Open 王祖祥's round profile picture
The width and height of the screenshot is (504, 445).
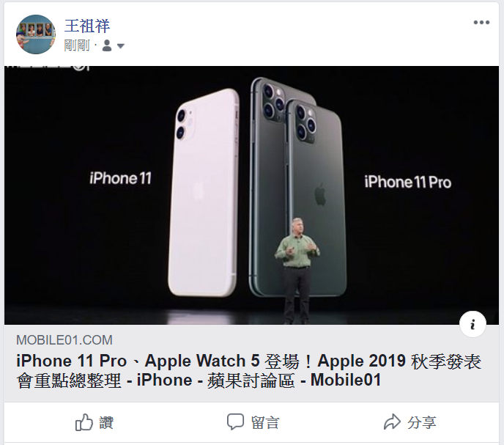(x=36, y=34)
